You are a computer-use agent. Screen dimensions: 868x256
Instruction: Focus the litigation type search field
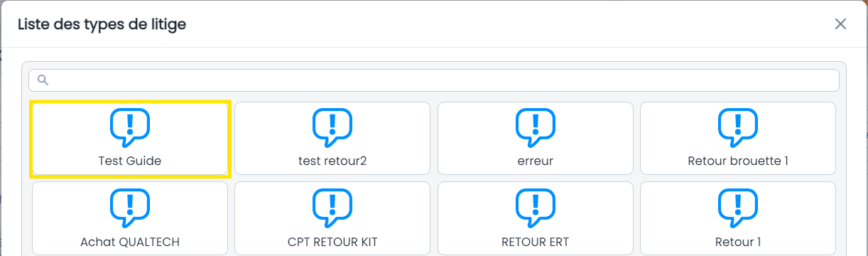pyautogui.click(x=434, y=80)
